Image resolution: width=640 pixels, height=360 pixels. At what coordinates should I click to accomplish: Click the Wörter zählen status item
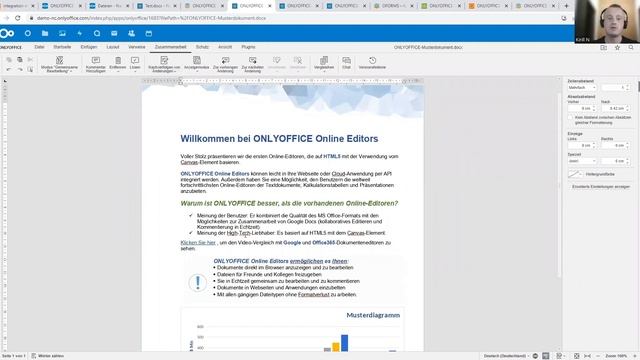click(x=48, y=356)
